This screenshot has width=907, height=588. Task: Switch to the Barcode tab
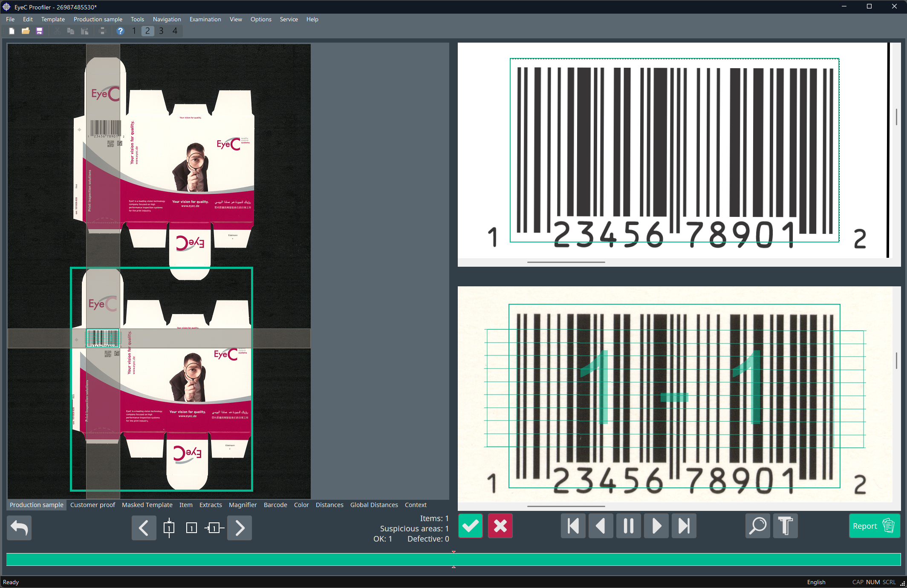click(275, 505)
